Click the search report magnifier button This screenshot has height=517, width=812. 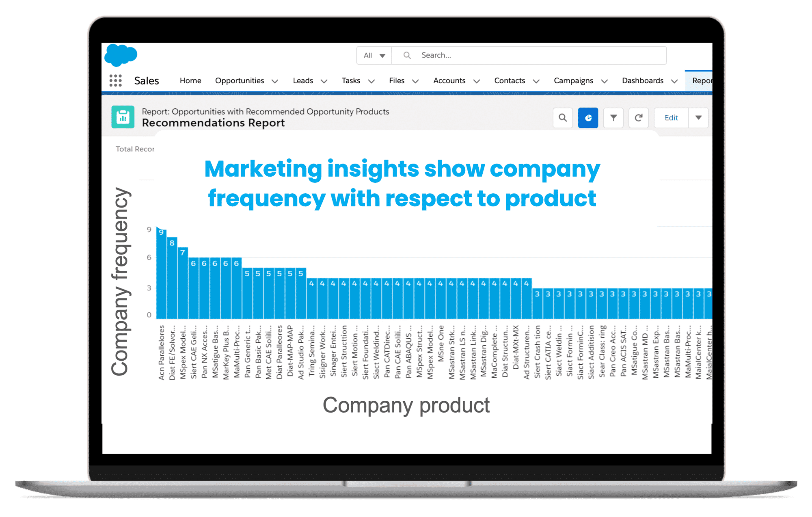click(x=563, y=118)
